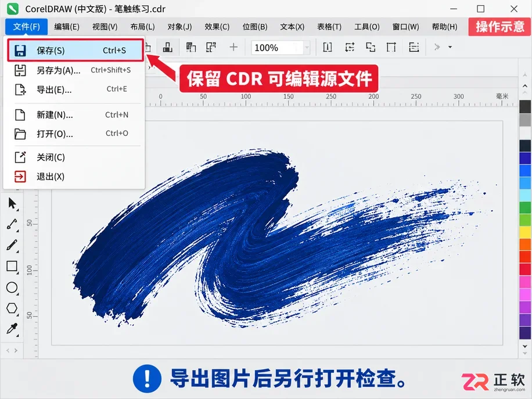Viewport: 532px width, 399px height.
Task: Choose Export (导出) menu entry
Action: [x=76, y=89]
